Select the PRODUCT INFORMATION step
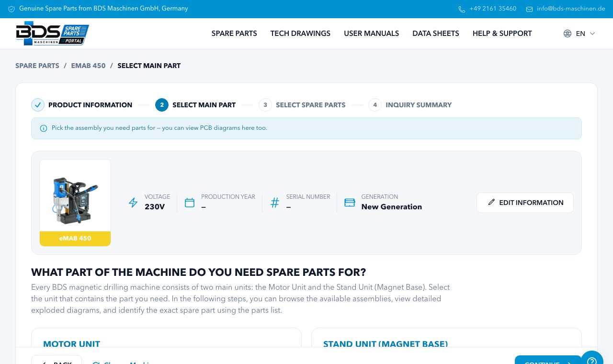Screen dimensions: 613x364 90,105
